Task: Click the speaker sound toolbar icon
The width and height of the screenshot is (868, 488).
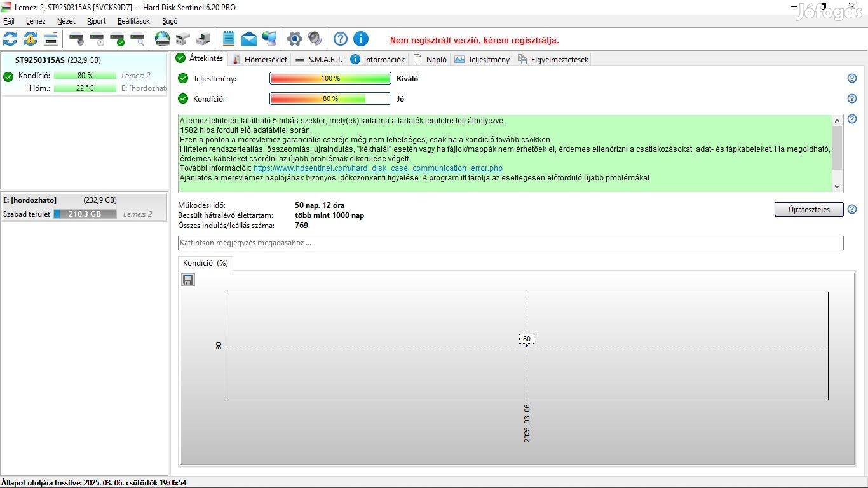Action: tap(315, 39)
